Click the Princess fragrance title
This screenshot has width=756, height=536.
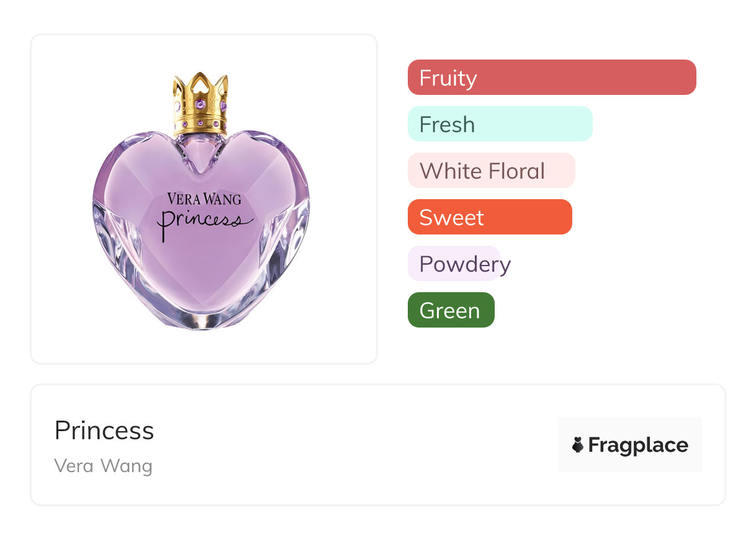point(104,430)
